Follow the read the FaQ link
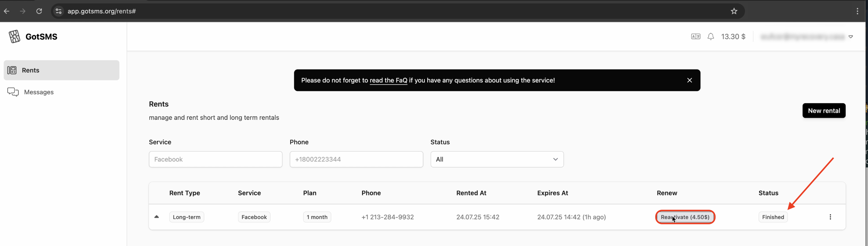The height and width of the screenshot is (246, 868). click(x=388, y=80)
